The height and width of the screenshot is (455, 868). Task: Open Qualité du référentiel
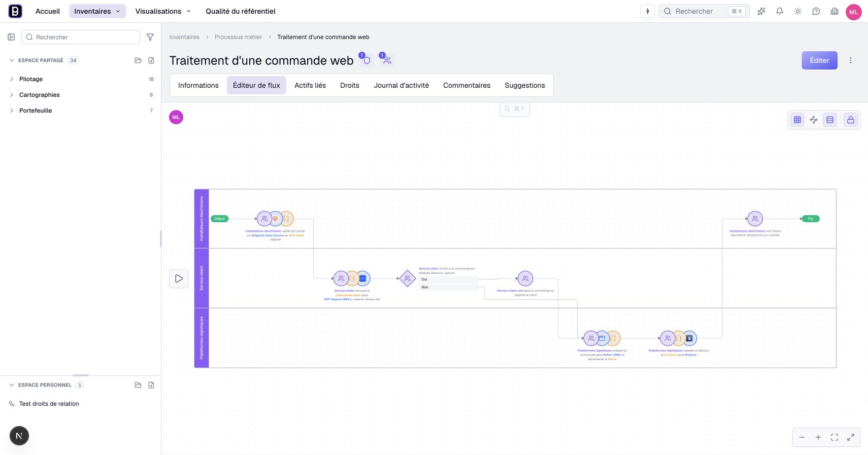(x=241, y=11)
